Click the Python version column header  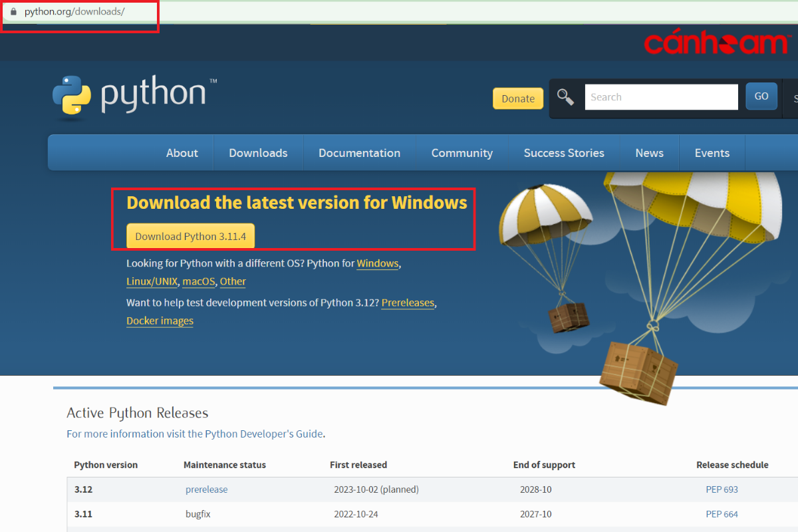[106, 465]
